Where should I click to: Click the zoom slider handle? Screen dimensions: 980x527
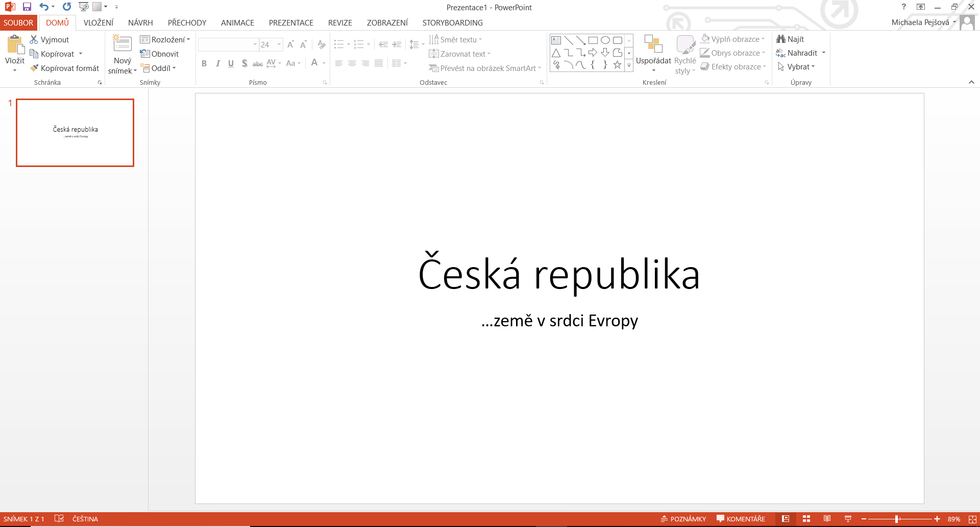pos(897,519)
